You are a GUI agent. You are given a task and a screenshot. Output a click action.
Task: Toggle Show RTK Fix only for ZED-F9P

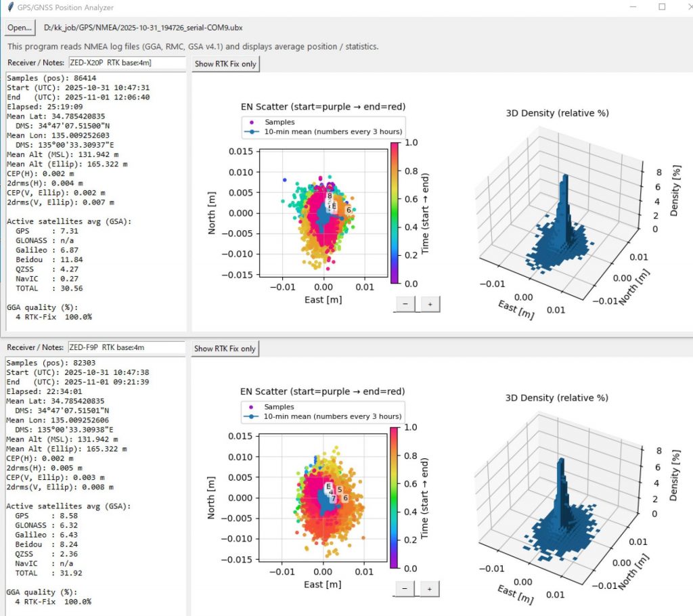pos(225,349)
